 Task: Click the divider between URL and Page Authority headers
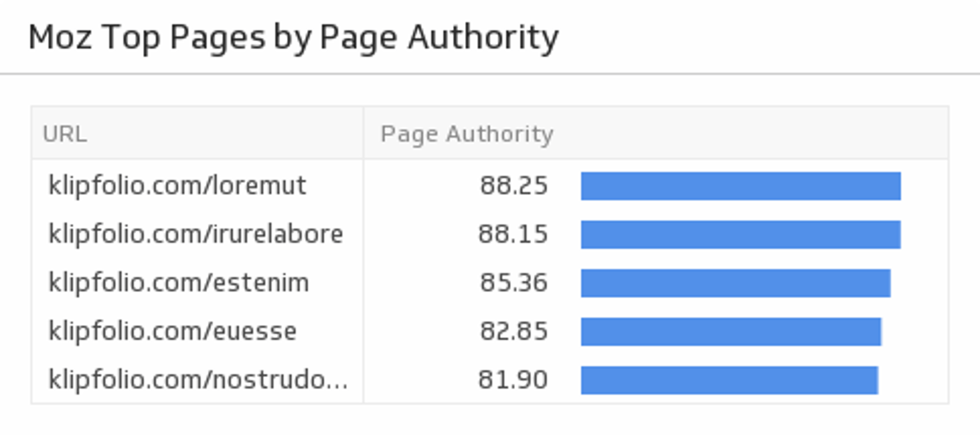point(363,133)
